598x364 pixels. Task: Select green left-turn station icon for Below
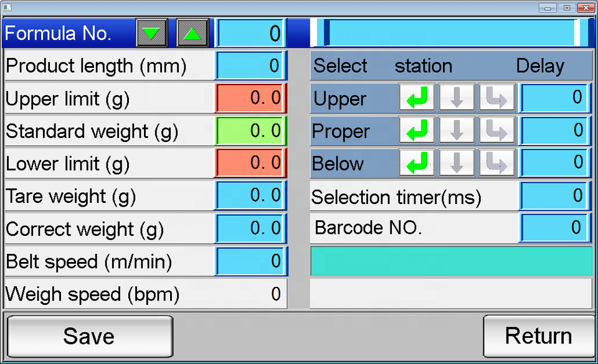coord(417,163)
